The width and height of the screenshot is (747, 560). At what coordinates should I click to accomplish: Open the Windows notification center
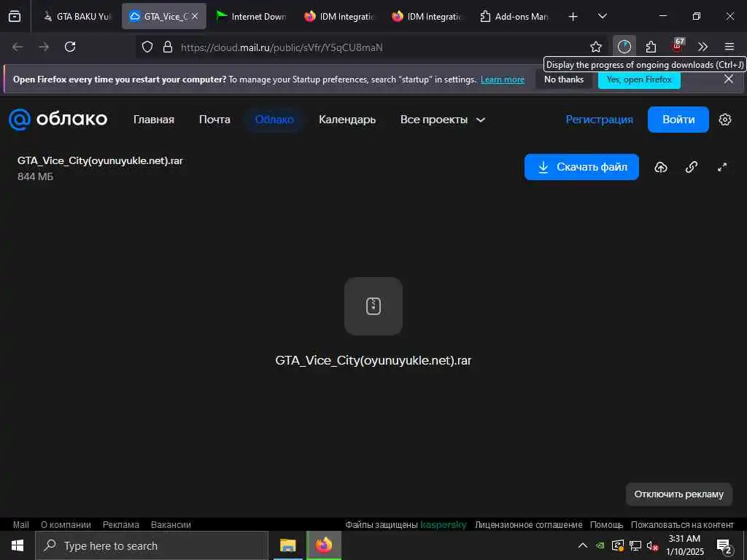coord(724,547)
